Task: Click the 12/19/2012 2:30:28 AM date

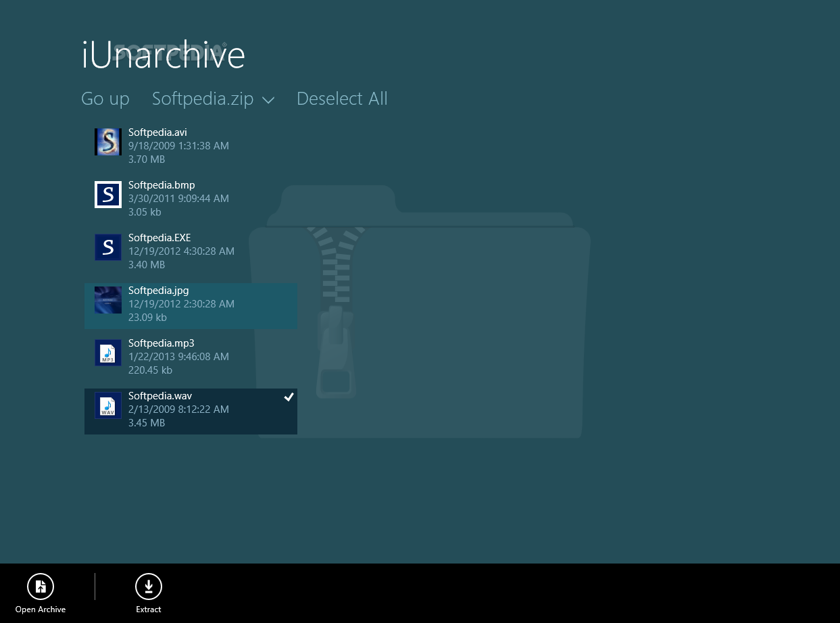Action: [181, 304]
